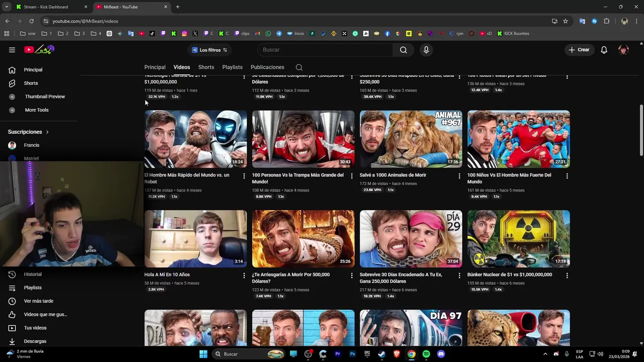Open Chrome three-dot menu
644x362 pixels.
click(636, 21)
